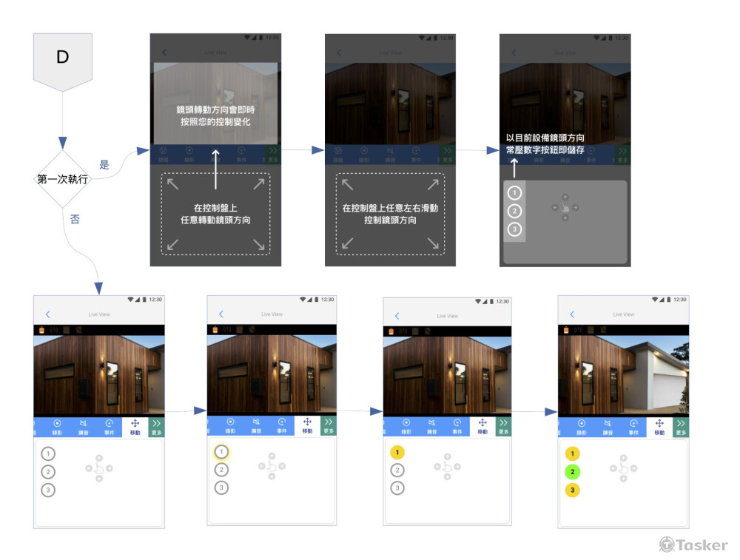Open 更多 more in the garage-view phone

coord(681,428)
